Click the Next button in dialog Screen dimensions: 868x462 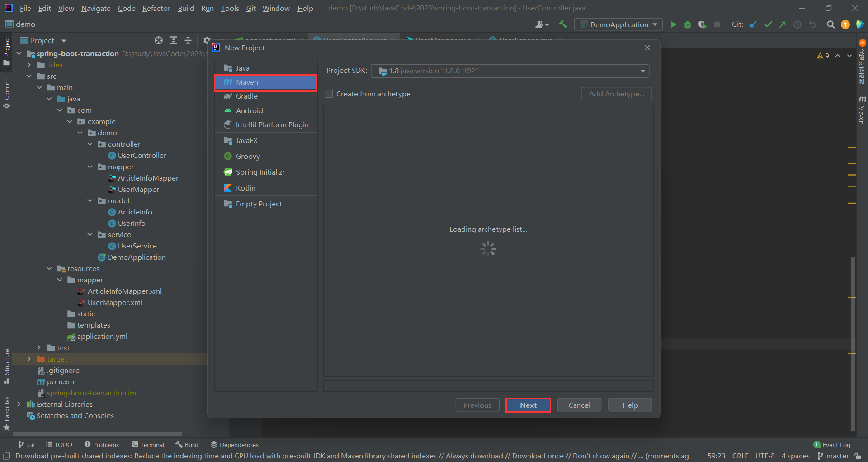(528, 405)
